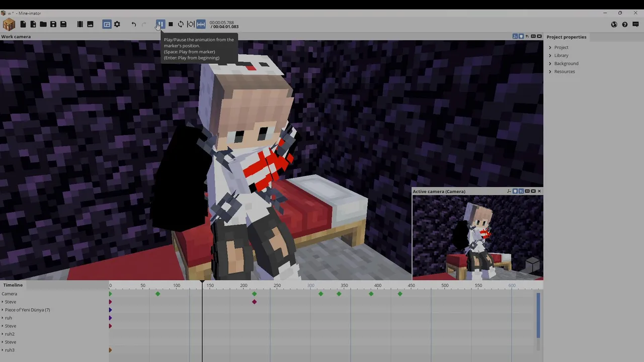644x362 pixels.
Task: Select Camera keyframe near frame 70
Action: pos(158,294)
